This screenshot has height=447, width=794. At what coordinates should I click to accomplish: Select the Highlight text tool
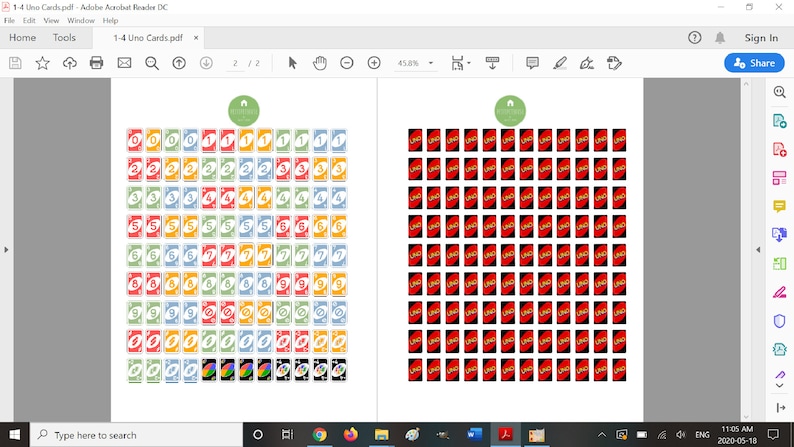[x=560, y=63]
